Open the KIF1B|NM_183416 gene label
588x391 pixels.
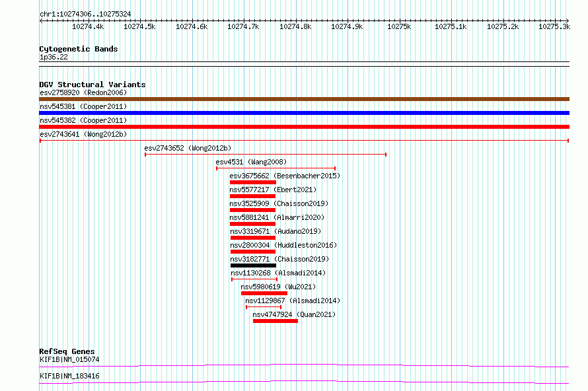pos(69,376)
